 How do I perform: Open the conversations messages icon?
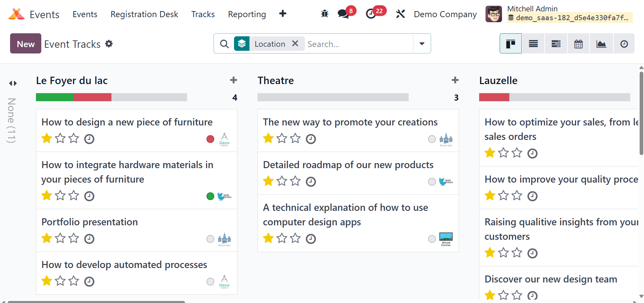[343, 14]
